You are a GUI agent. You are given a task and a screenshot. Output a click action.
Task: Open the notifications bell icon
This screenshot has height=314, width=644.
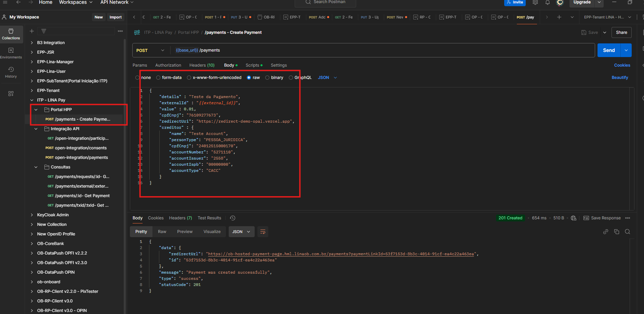(548, 2)
